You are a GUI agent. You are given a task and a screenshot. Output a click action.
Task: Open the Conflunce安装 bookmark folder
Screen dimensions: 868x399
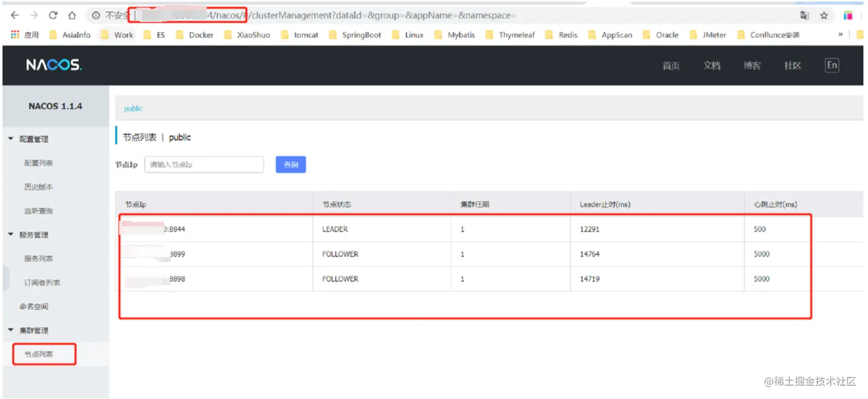click(768, 34)
